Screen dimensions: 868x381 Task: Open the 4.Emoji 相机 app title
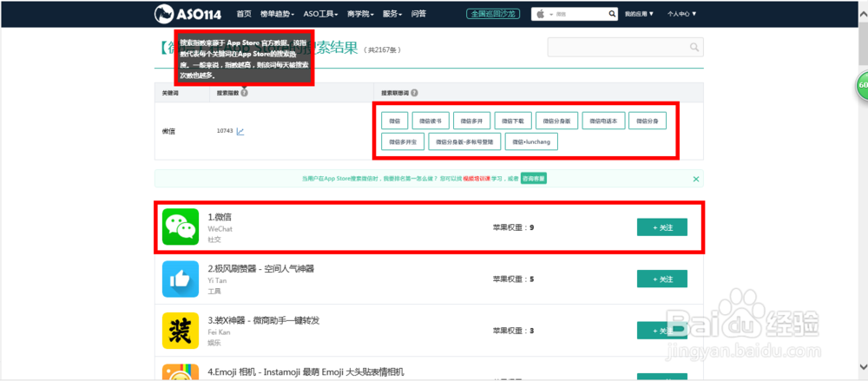coord(306,371)
